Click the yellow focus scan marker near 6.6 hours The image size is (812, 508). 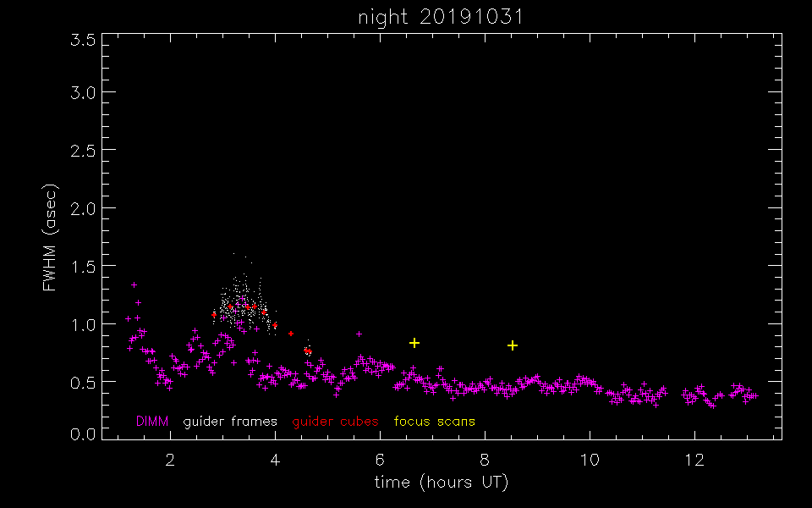[x=414, y=343]
